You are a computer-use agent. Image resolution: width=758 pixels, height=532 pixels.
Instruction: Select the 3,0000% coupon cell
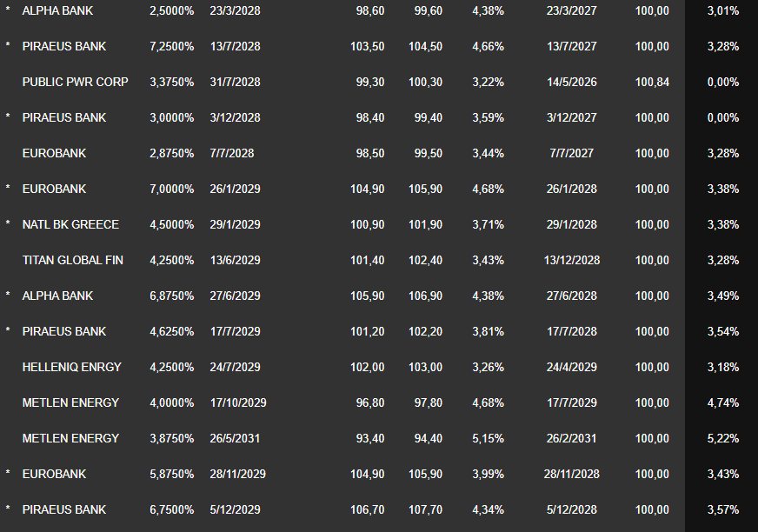[171, 117]
